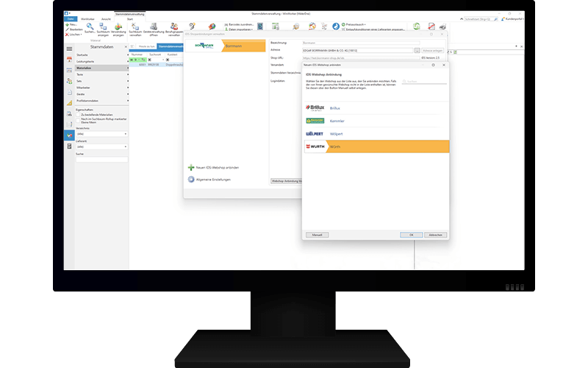Open Geräteverwaltung from the ribbon
Viewport: 588px width, 368px height.
153,26
